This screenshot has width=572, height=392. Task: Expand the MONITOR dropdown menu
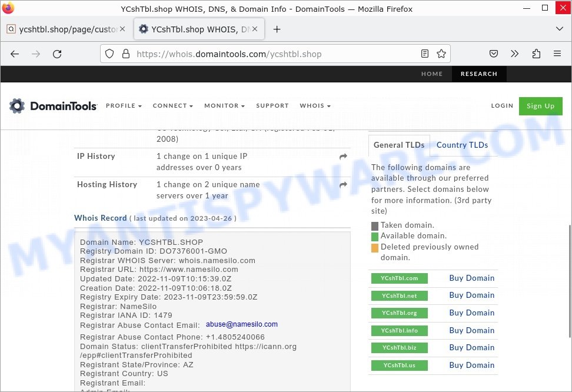[x=224, y=105]
